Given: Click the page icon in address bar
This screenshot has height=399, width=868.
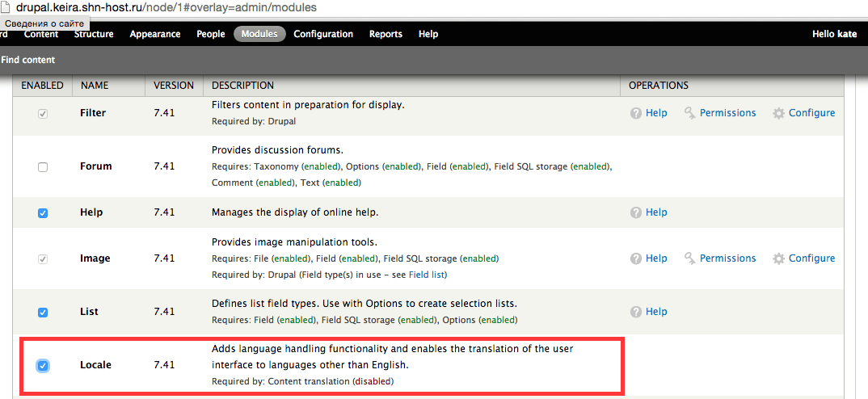Looking at the screenshot, I should (x=6, y=7).
